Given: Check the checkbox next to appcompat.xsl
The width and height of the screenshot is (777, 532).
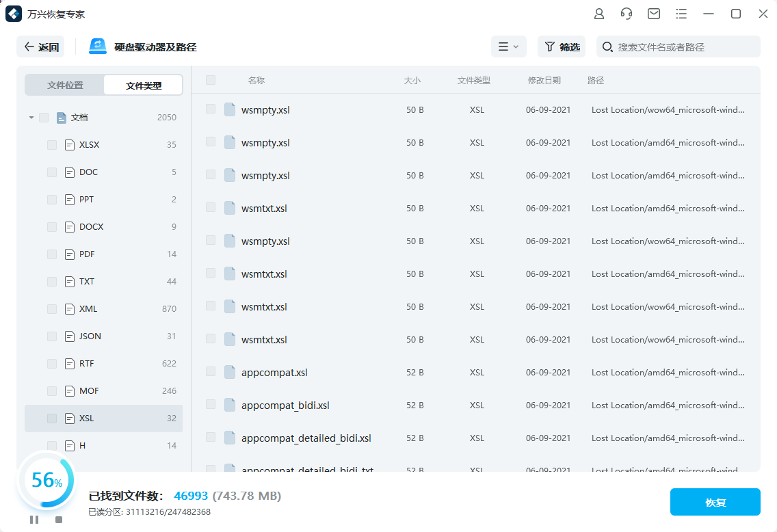Looking at the screenshot, I should click(x=210, y=372).
